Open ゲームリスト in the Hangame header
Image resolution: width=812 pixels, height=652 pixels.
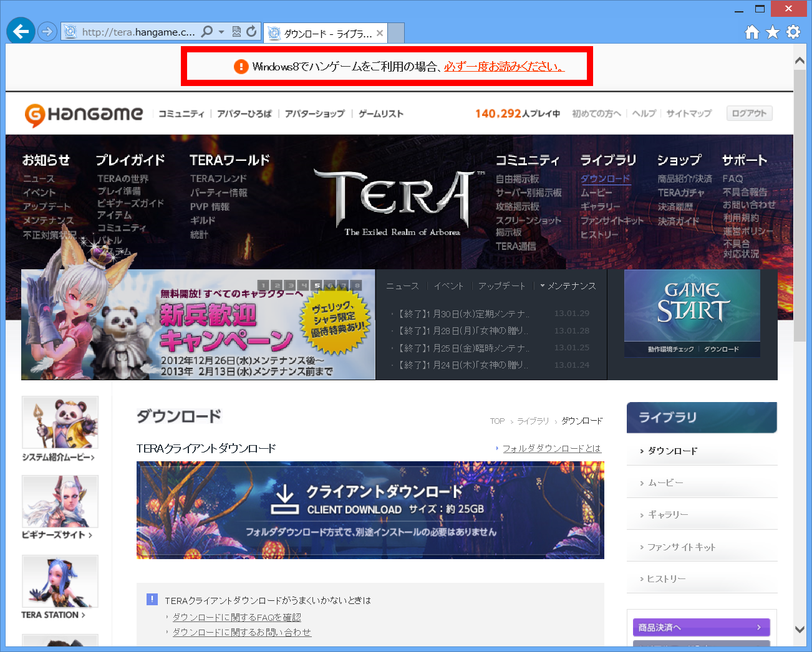point(381,113)
